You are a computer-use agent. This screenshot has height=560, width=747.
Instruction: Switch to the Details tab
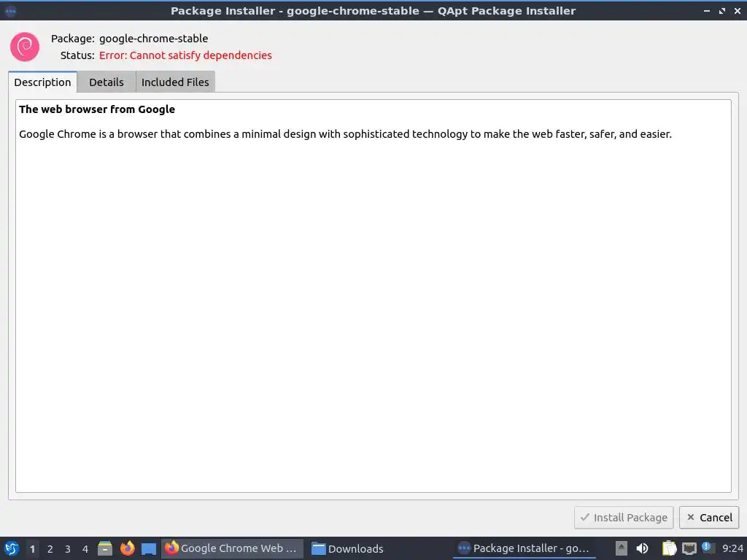107,82
